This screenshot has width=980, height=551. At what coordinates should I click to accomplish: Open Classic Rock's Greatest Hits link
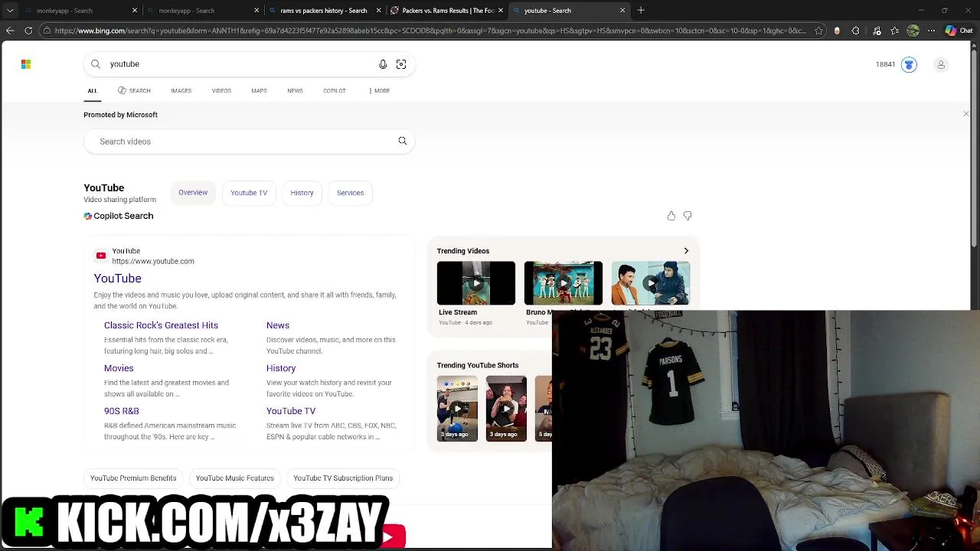click(161, 325)
